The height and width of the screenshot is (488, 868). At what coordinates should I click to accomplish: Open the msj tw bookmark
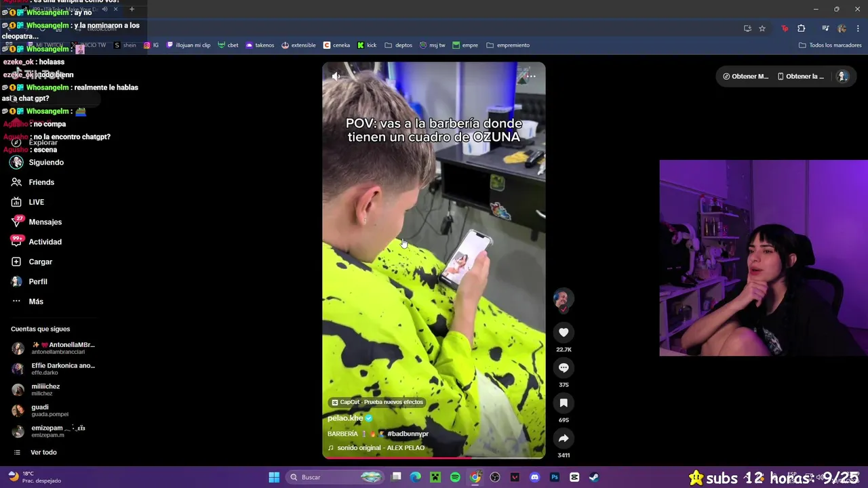coord(433,45)
